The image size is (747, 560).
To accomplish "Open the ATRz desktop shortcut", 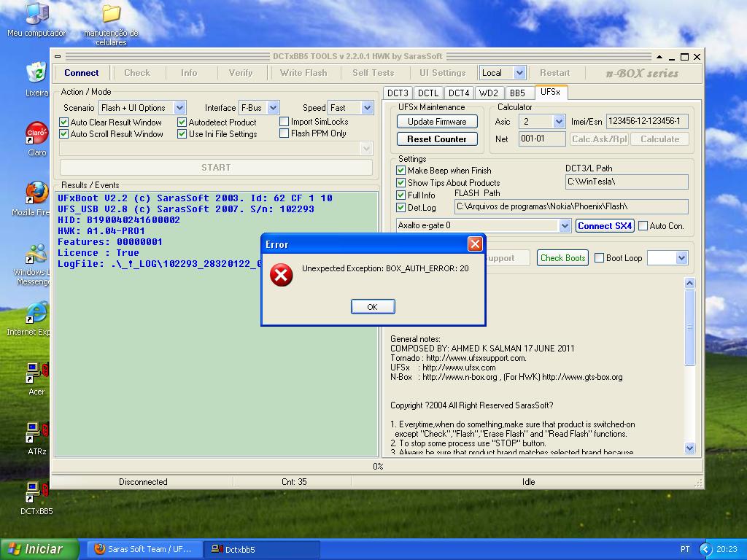I will tap(36, 438).
